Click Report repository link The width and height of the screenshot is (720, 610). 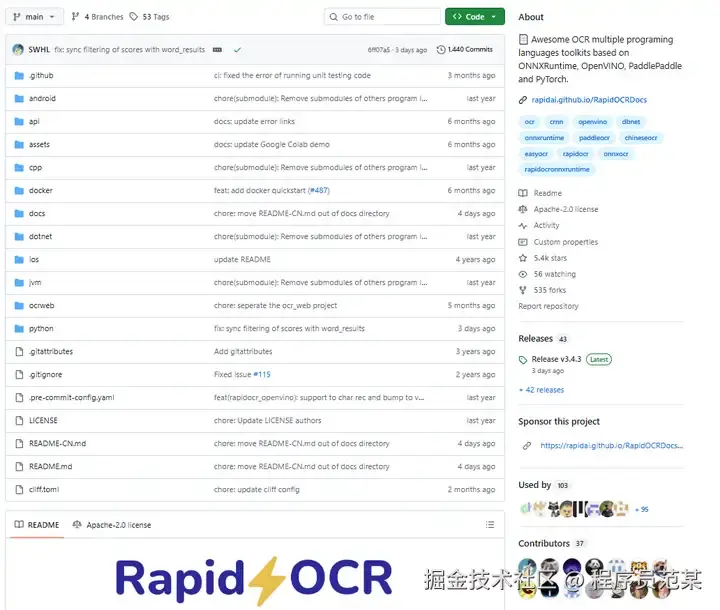[548, 306]
